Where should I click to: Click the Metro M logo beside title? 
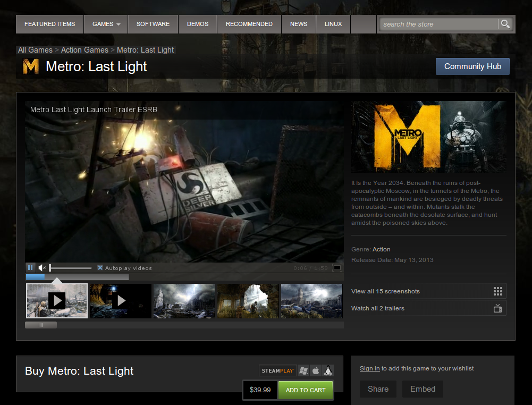(30, 66)
